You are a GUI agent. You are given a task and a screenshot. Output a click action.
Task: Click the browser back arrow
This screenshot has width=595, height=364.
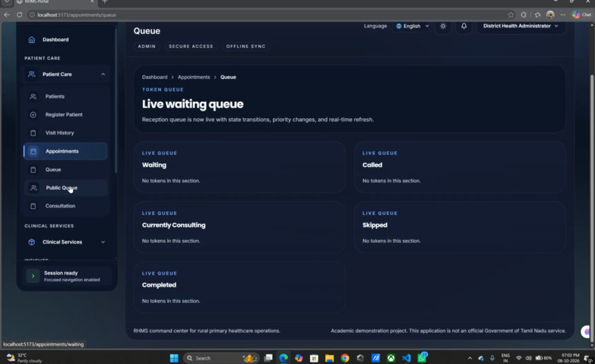point(7,15)
